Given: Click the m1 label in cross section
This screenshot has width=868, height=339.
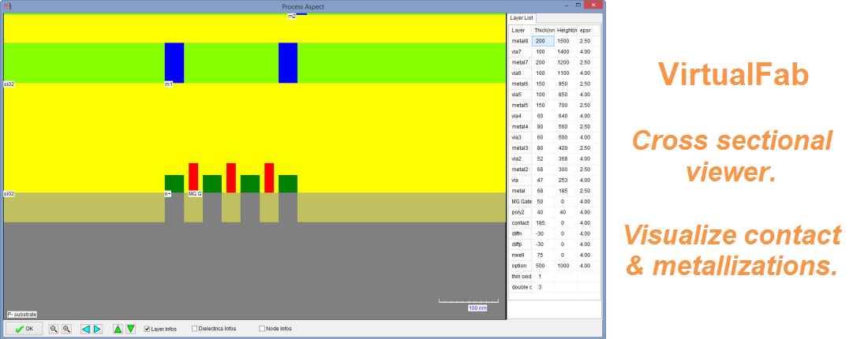Looking at the screenshot, I should 168,84.
